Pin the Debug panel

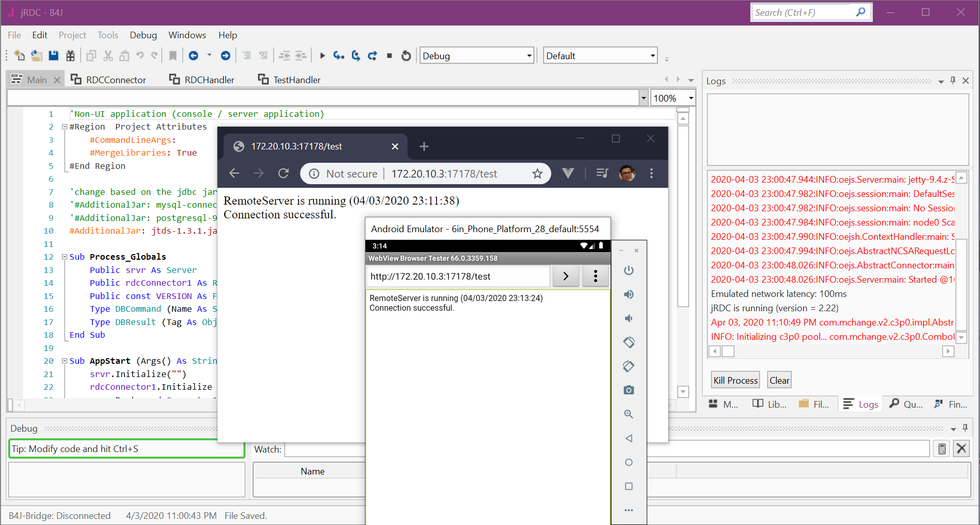click(x=965, y=428)
